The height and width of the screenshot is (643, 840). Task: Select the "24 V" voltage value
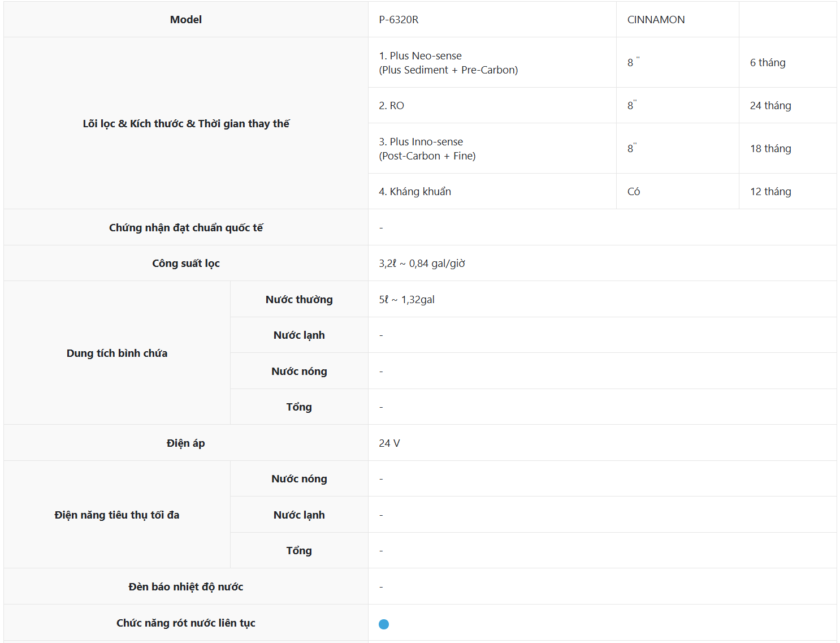389,443
